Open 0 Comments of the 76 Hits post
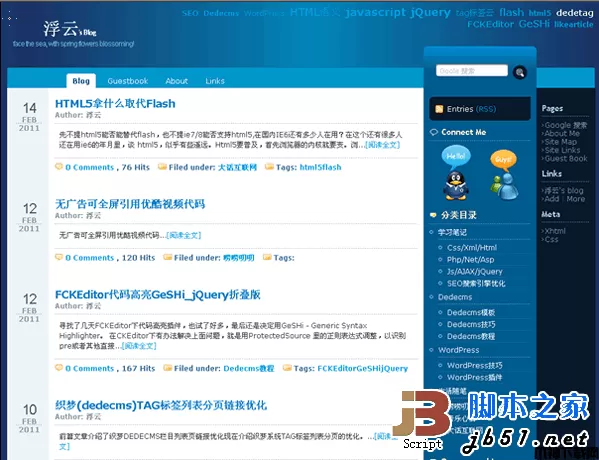The width and height of the screenshot is (599, 460). (x=89, y=167)
